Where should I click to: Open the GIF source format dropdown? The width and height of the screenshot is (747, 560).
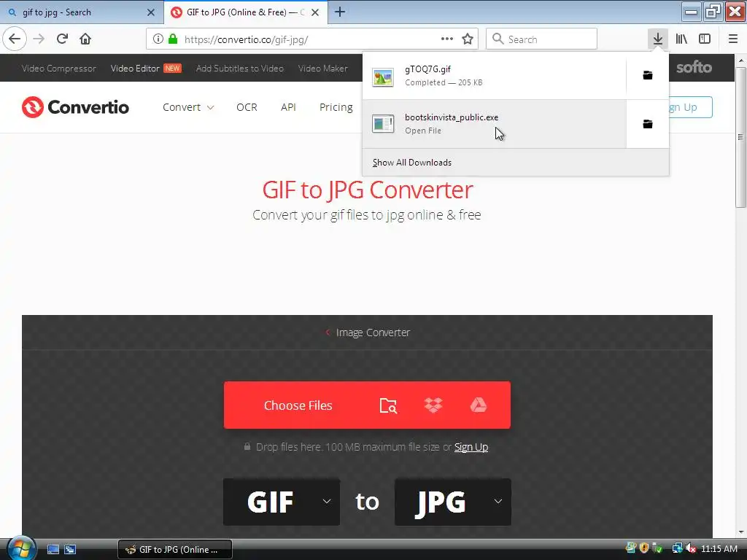tap(282, 502)
